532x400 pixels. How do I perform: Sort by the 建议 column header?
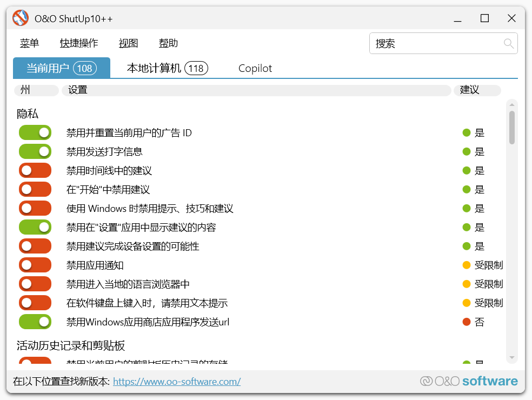477,90
